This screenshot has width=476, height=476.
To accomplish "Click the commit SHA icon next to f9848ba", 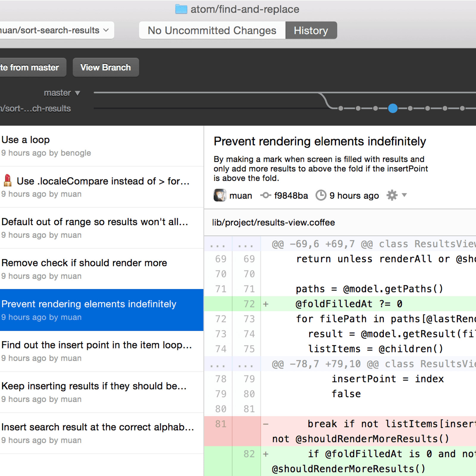I will (x=265, y=195).
